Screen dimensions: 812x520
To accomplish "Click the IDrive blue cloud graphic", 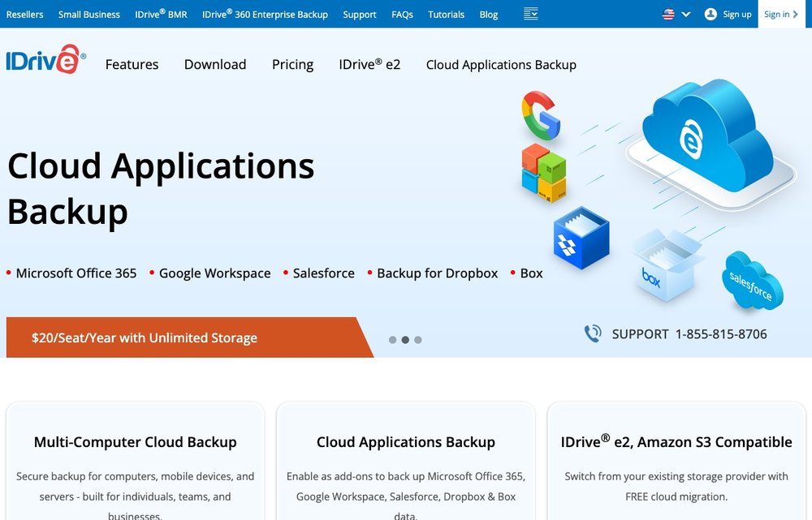I will [x=707, y=135].
